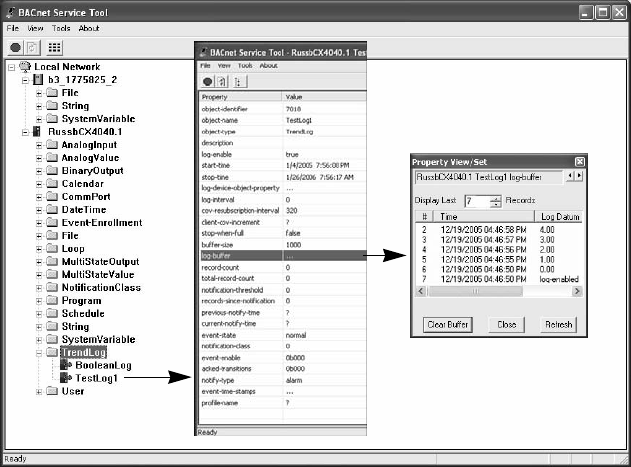Viewport: 631px width, 467px height.
Task: Open the File menu in TestLog1 window
Action: [x=206, y=66]
